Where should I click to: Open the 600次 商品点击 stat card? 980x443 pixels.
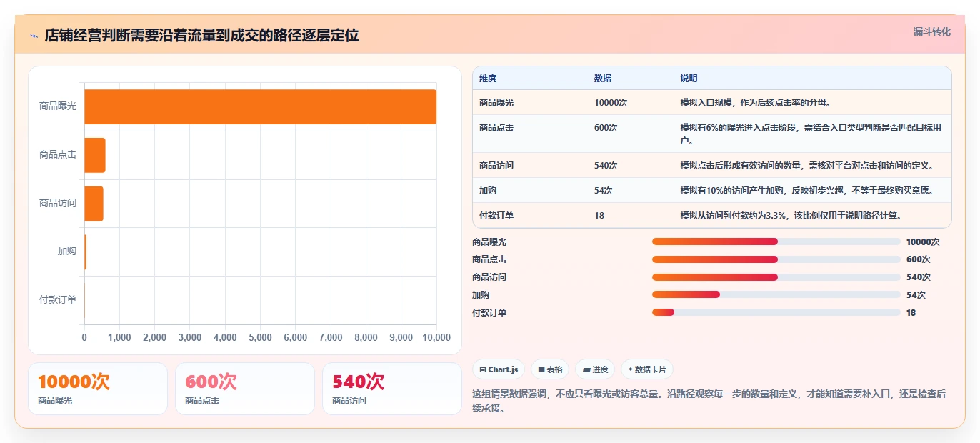245,389
